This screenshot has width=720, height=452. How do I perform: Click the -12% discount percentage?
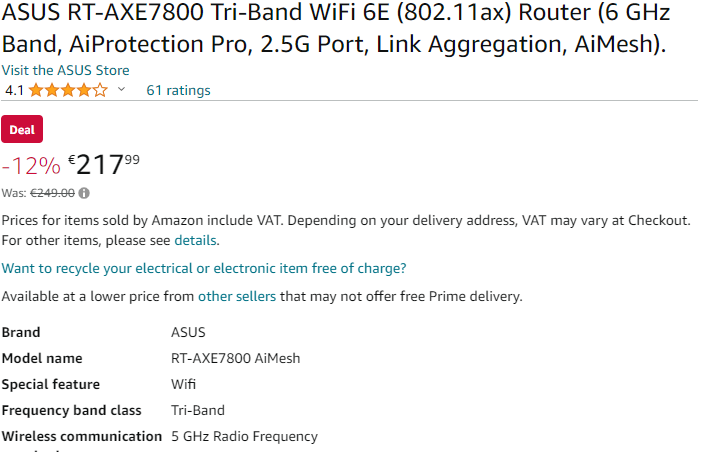coord(31,165)
